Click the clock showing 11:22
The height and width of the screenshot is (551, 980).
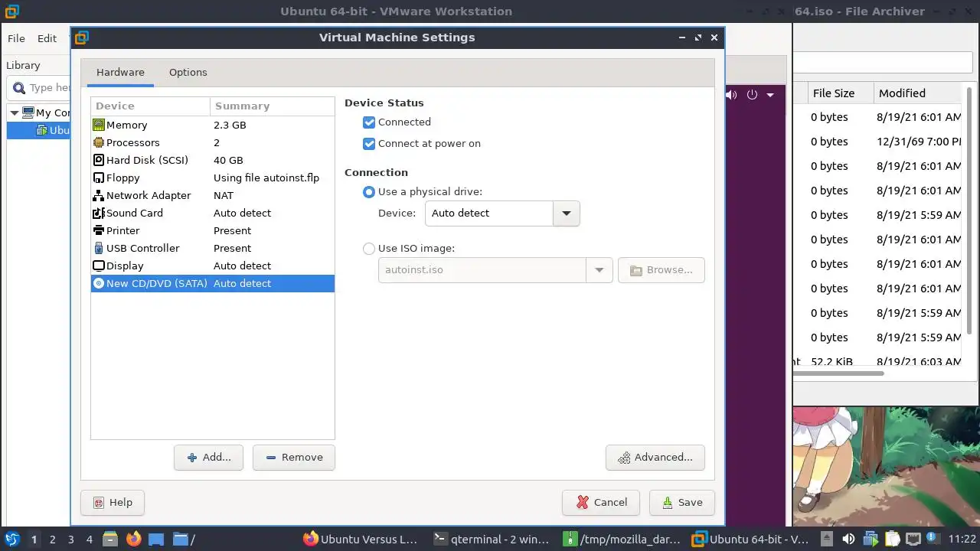(x=962, y=540)
